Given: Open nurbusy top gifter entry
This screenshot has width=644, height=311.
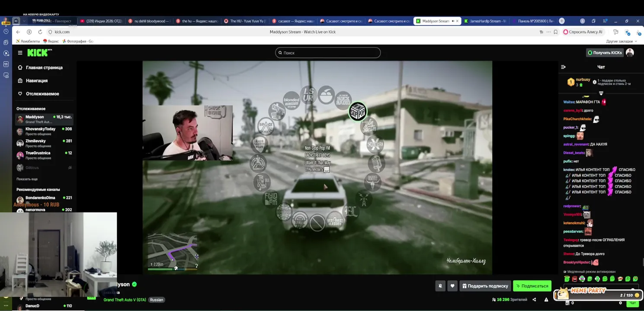Looking at the screenshot, I should (x=579, y=82).
